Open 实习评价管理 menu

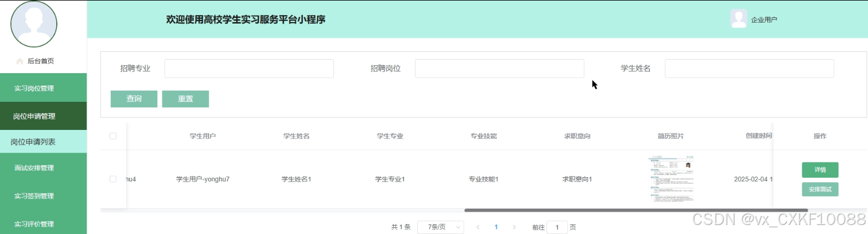click(43, 224)
